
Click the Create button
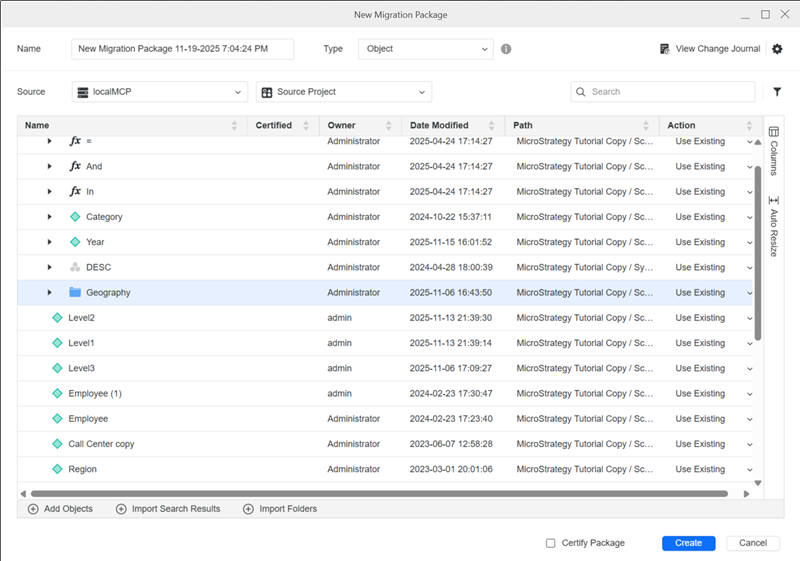pyautogui.click(x=688, y=543)
